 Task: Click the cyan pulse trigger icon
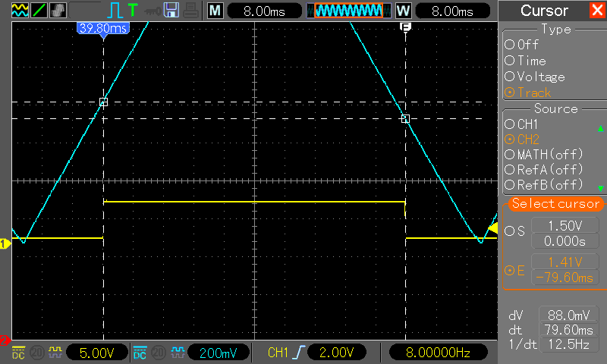click(115, 10)
